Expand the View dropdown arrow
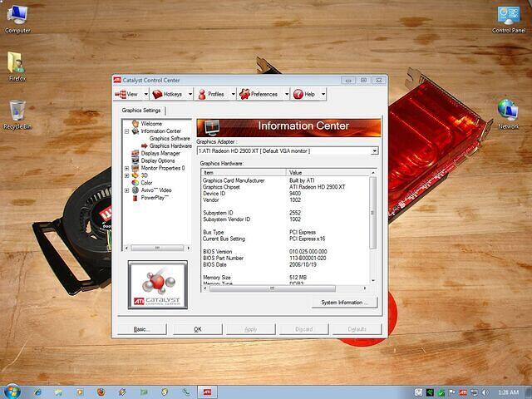The image size is (532, 399). pos(146,94)
